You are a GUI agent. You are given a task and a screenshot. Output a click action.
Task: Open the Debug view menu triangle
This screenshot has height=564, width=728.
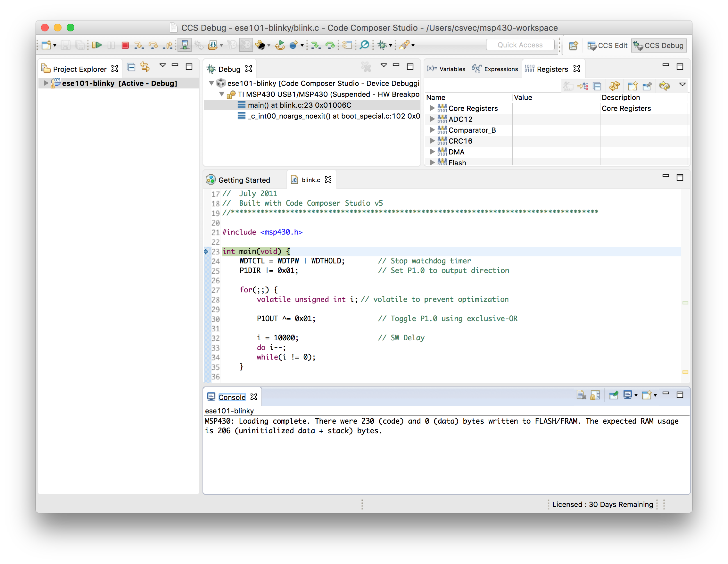pos(384,65)
